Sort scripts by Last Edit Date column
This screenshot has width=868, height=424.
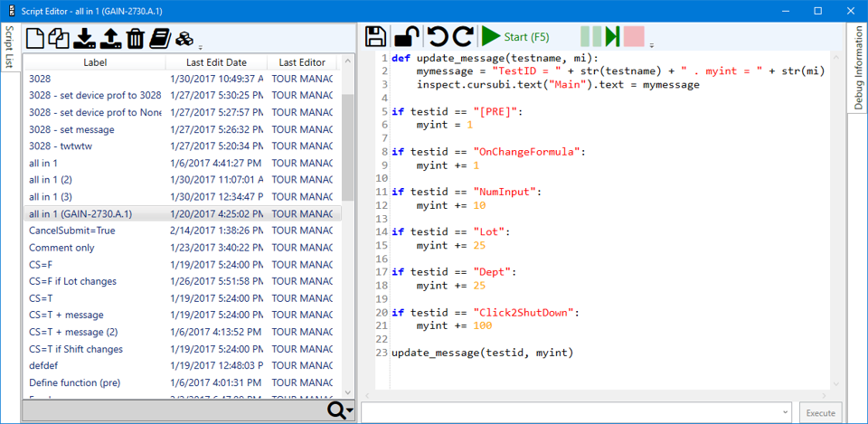pos(216,62)
